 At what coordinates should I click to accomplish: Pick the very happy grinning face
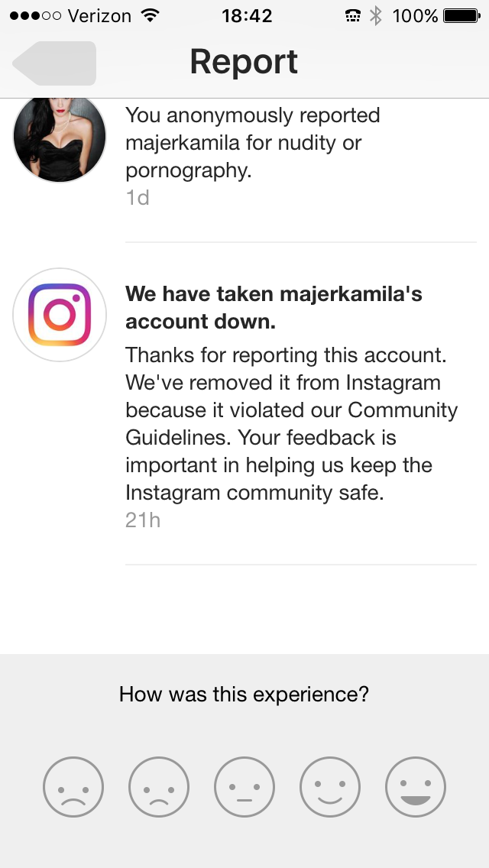(x=416, y=787)
